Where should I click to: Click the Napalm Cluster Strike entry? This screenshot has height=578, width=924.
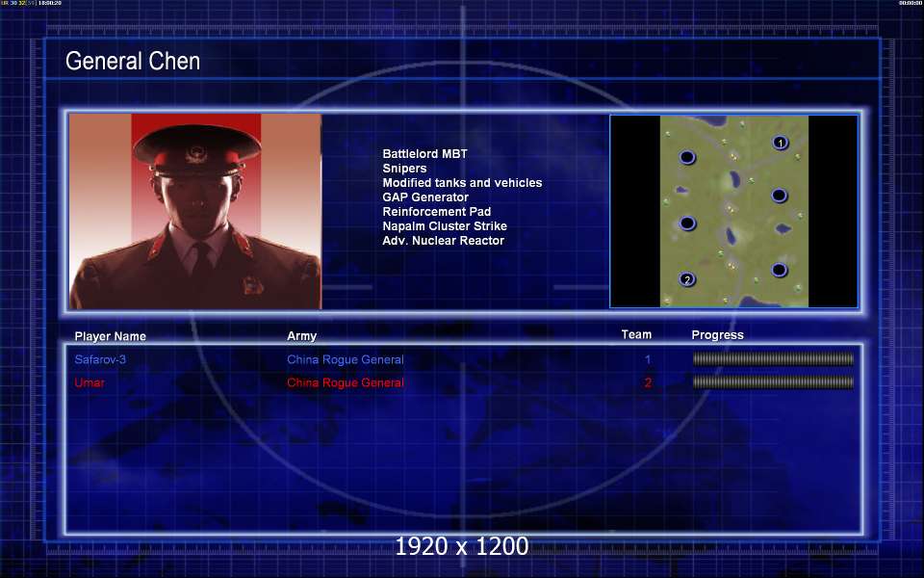pyautogui.click(x=445, y=226)
